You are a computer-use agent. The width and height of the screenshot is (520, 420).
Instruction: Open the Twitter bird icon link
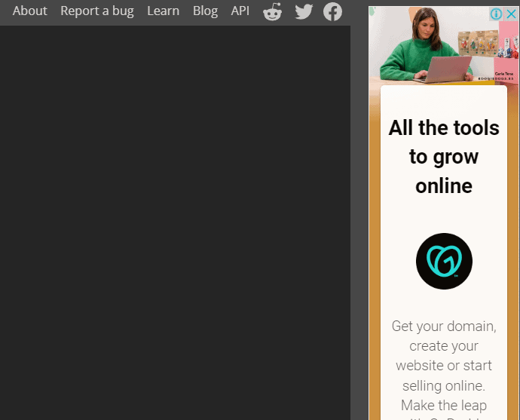(x=304, y=11)
